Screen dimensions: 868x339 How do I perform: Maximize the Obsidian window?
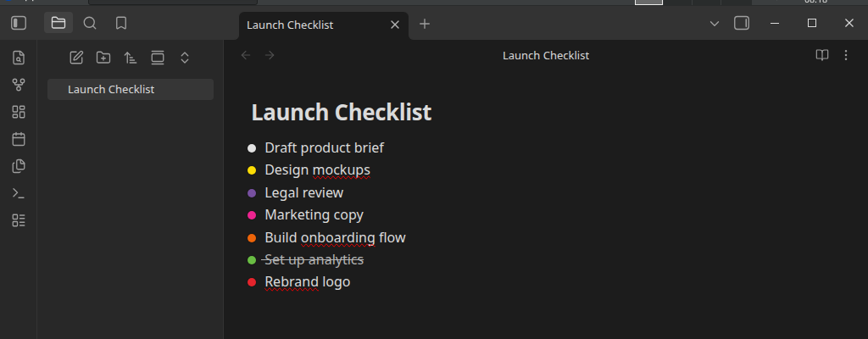[x=812, y=23]
